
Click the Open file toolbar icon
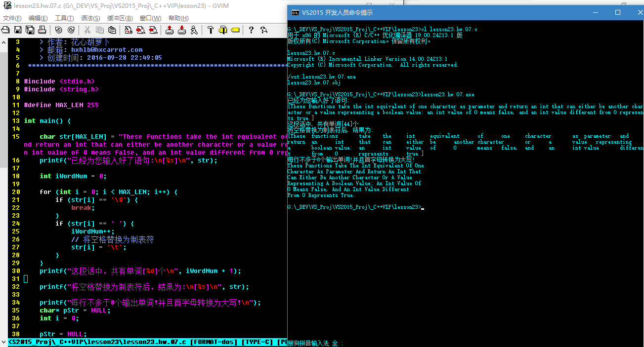pos(5,30)
